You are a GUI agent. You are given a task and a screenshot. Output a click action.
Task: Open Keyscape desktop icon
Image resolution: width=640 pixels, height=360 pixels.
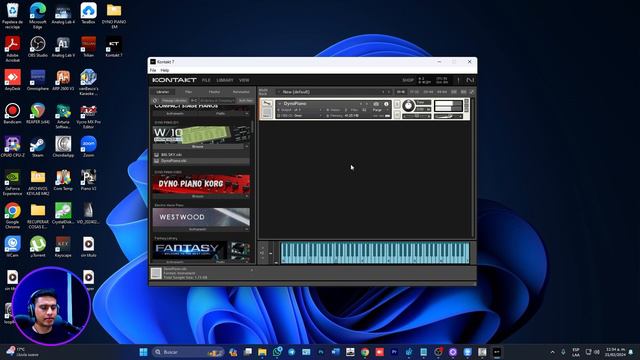pos(63,247)
